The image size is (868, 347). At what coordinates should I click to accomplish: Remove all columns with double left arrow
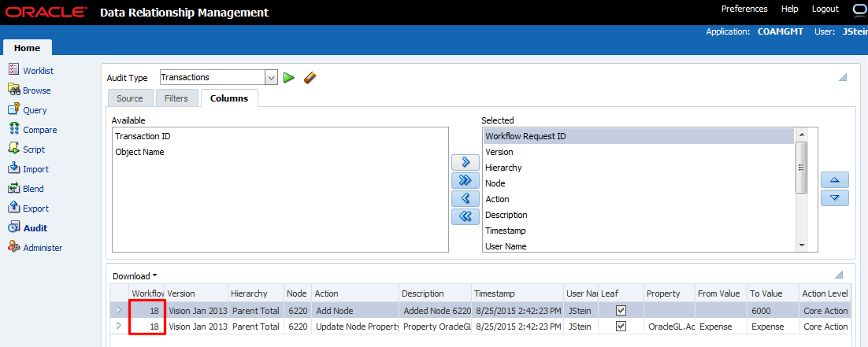coord(466,216)
